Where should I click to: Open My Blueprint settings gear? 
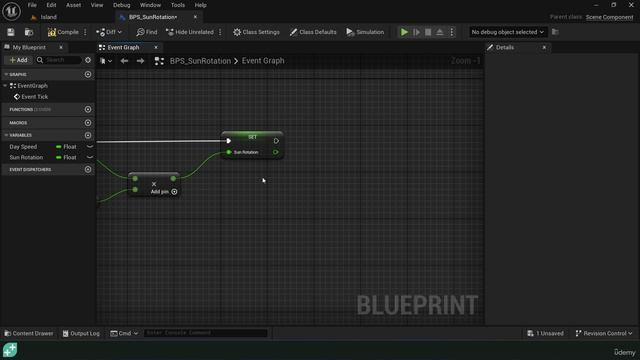point(88,60)
